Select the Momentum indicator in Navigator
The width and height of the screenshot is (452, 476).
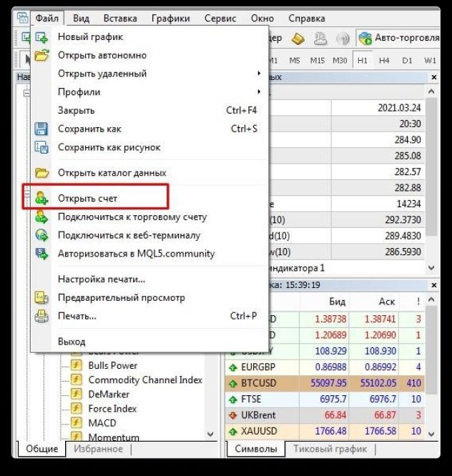tap(114, 437)
